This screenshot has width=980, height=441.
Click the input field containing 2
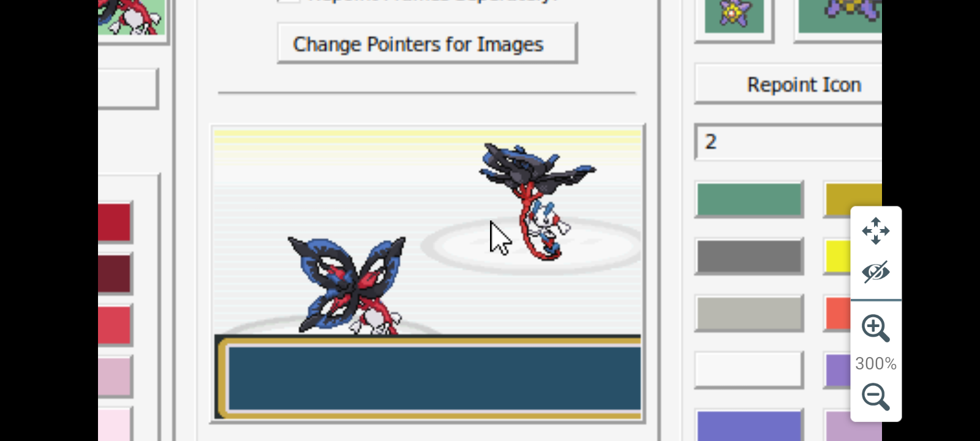(789, 142)
